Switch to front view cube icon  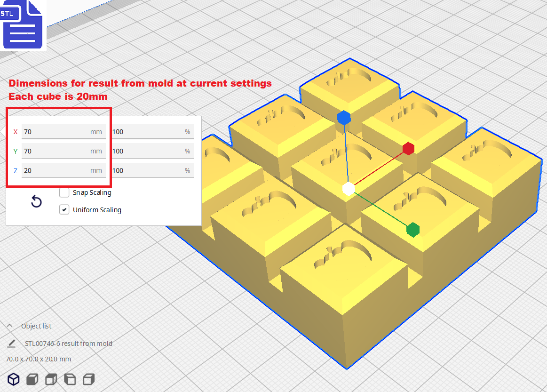click(x=32, y=379)
